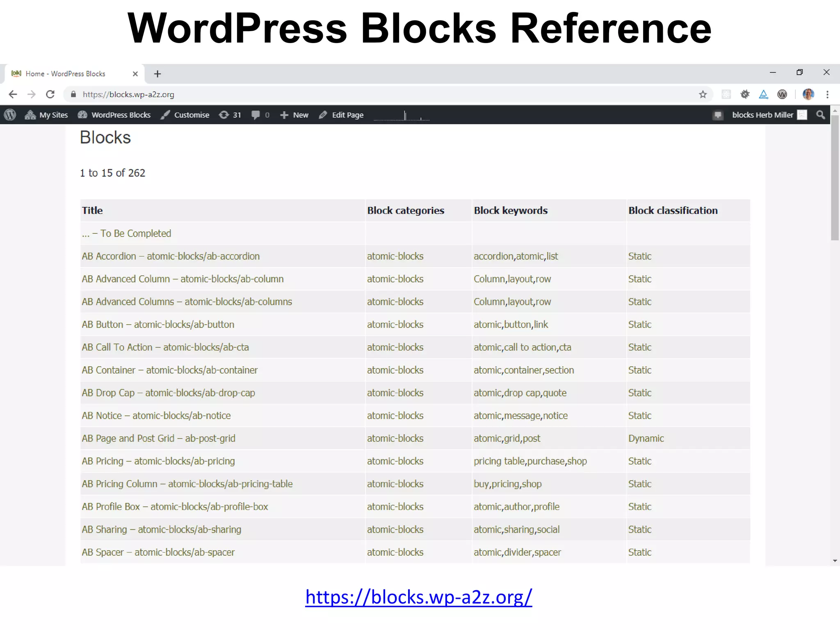
Task: Open the comments count item
Action: [x=260, y=115]
